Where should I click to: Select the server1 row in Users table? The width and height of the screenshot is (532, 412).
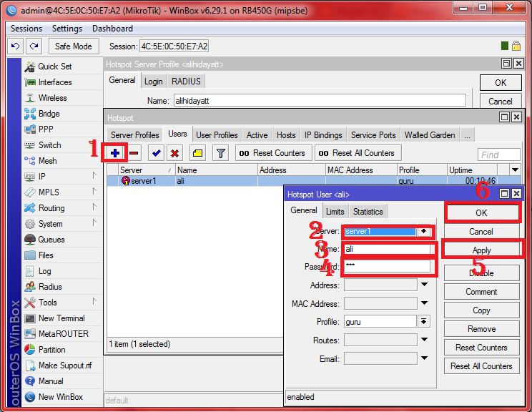(x=314, y=181)
